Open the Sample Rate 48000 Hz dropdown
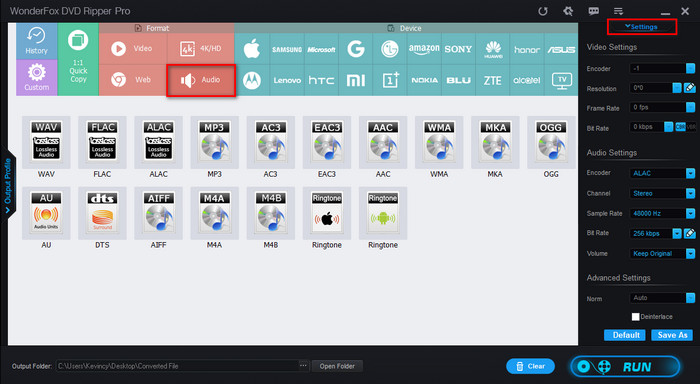 (662, 213)
